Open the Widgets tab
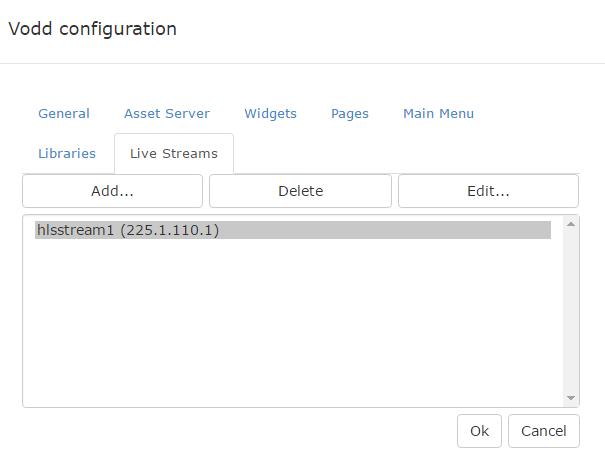Viewport: 605px width, 473px height. point(270,114)
